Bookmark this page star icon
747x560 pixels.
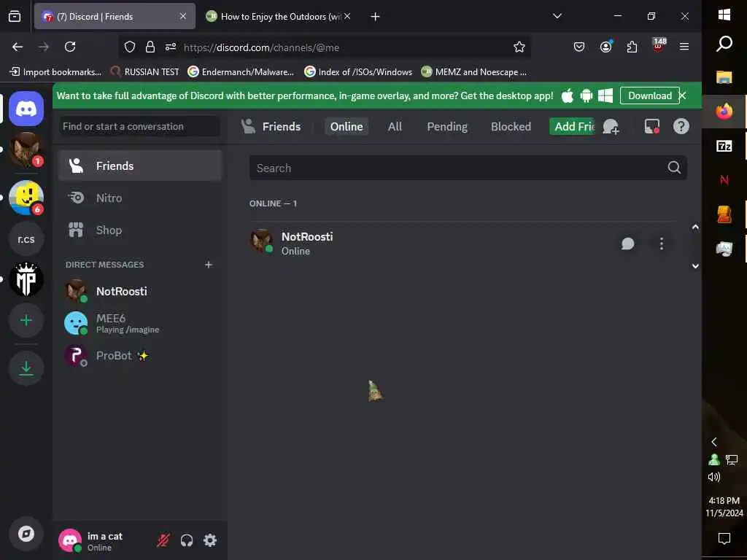[519, 47]
